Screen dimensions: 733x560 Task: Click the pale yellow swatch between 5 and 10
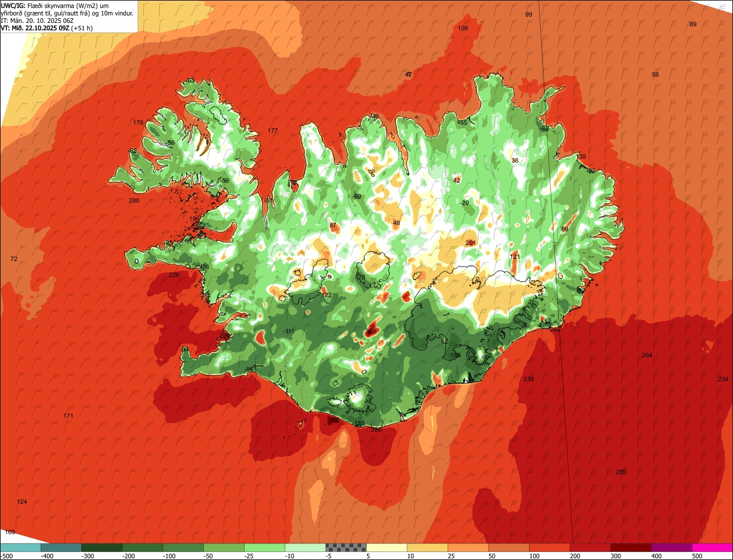[387, 547]
